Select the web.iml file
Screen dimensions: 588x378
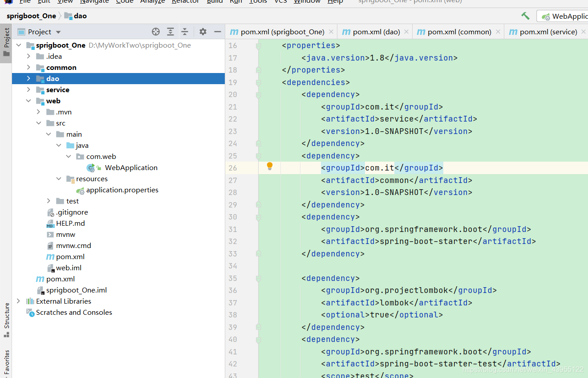69,268
